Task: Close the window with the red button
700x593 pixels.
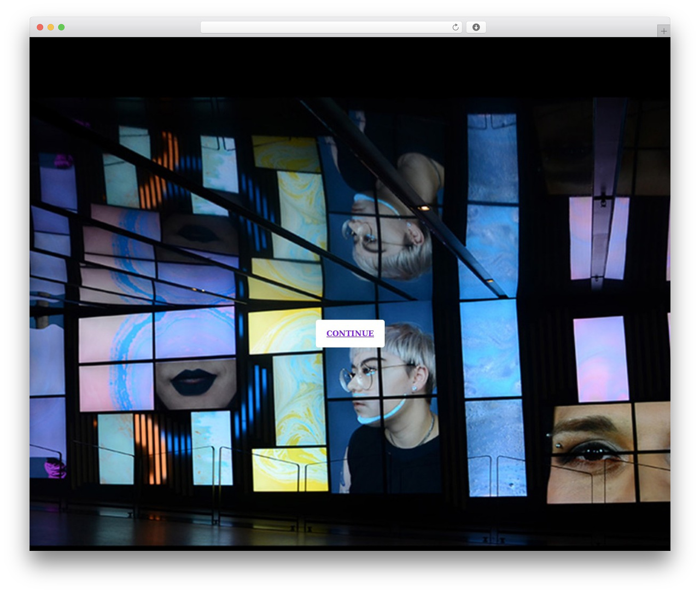Action: click(40, 27)
